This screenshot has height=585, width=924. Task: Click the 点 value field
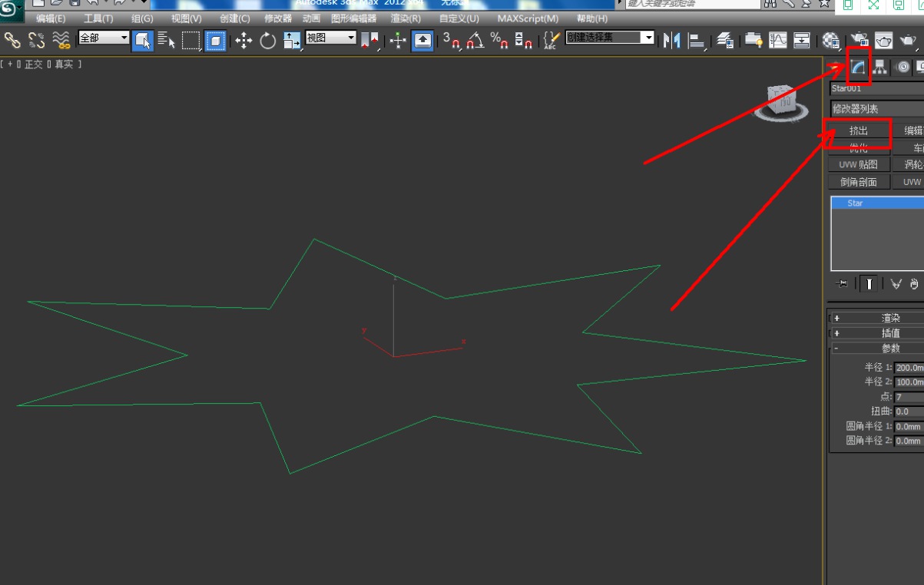pos(909,397)
